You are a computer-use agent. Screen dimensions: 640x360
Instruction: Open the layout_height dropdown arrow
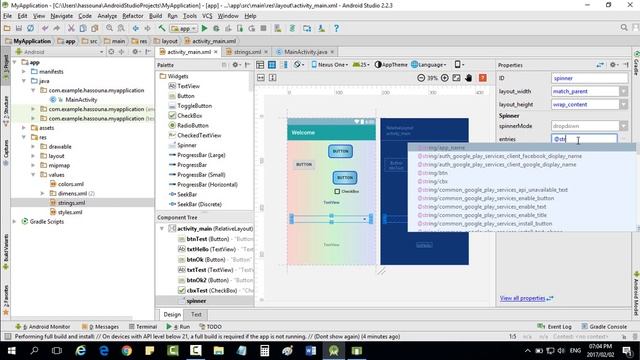click(x=623, y=104)
